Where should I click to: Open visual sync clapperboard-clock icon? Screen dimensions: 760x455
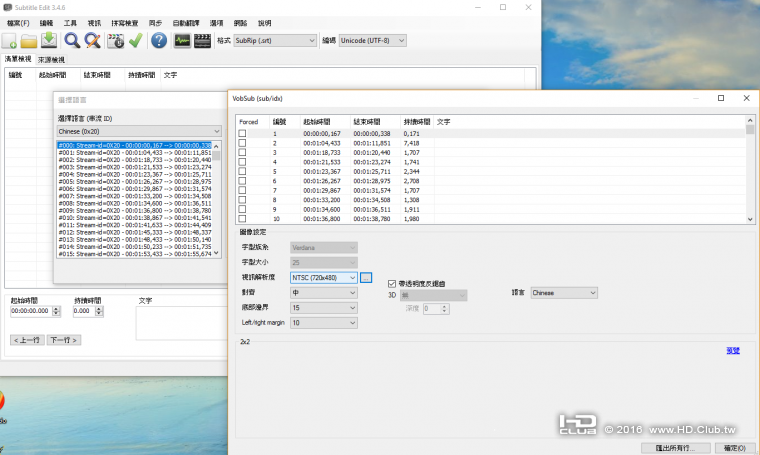coord(115,41)
